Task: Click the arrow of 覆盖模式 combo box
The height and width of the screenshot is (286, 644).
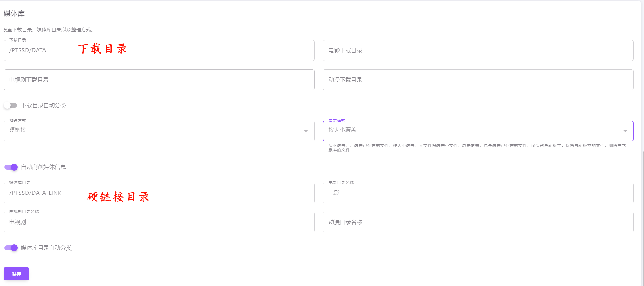Action: [625, 131]
